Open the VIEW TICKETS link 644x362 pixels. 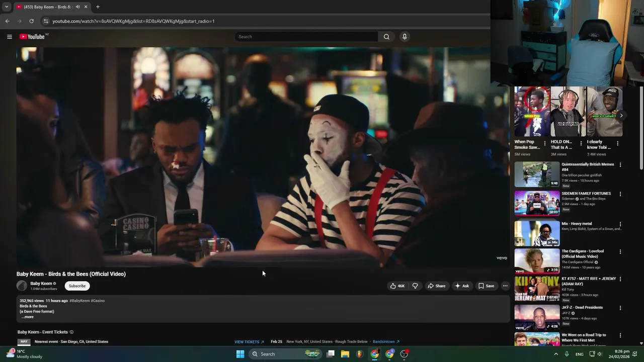point(249,342)
